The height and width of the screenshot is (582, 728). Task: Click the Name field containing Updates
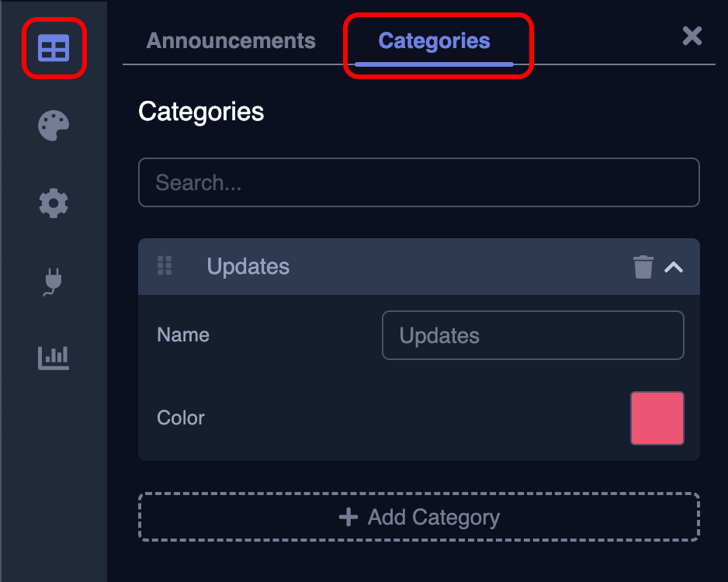coord(532,335)
